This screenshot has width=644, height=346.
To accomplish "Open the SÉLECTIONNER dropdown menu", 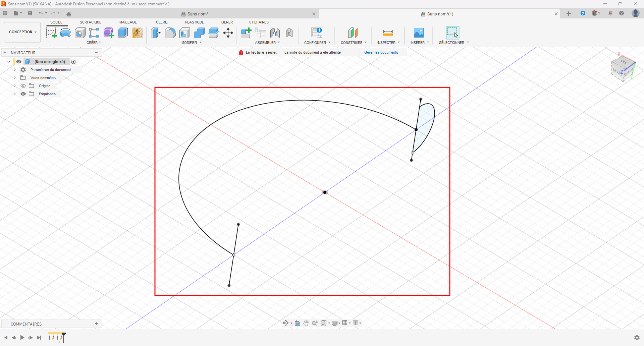I will (454, 43).
